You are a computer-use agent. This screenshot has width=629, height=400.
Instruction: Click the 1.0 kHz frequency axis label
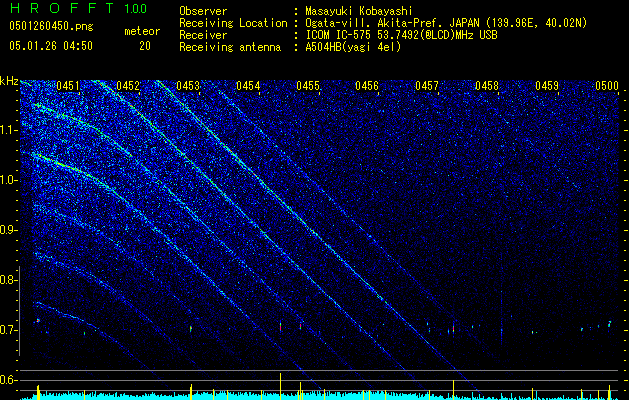point(8,180)
